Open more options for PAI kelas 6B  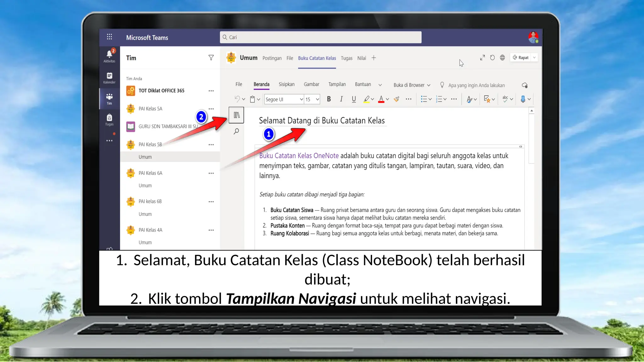pos(211,201)
